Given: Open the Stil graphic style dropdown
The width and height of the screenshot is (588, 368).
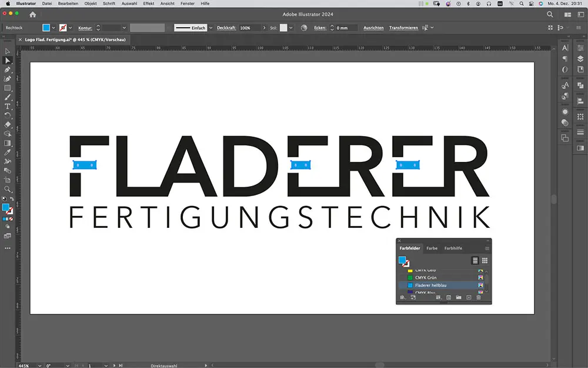Looking at the screenshot, I should click(291, 28).
